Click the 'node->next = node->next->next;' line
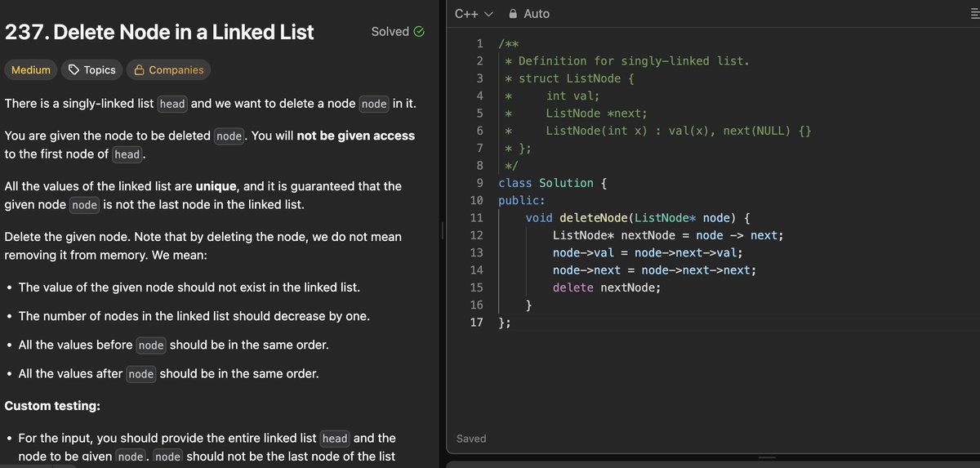 click(654, 270)
